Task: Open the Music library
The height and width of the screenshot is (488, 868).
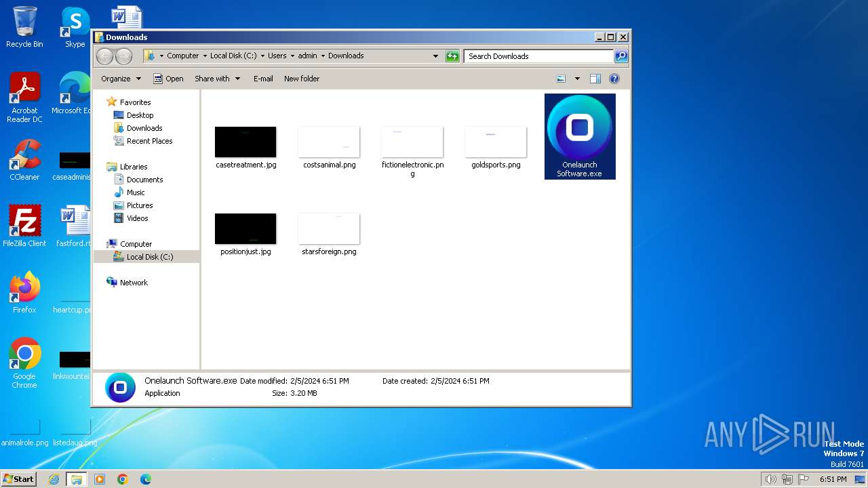Action: [136, 192]
